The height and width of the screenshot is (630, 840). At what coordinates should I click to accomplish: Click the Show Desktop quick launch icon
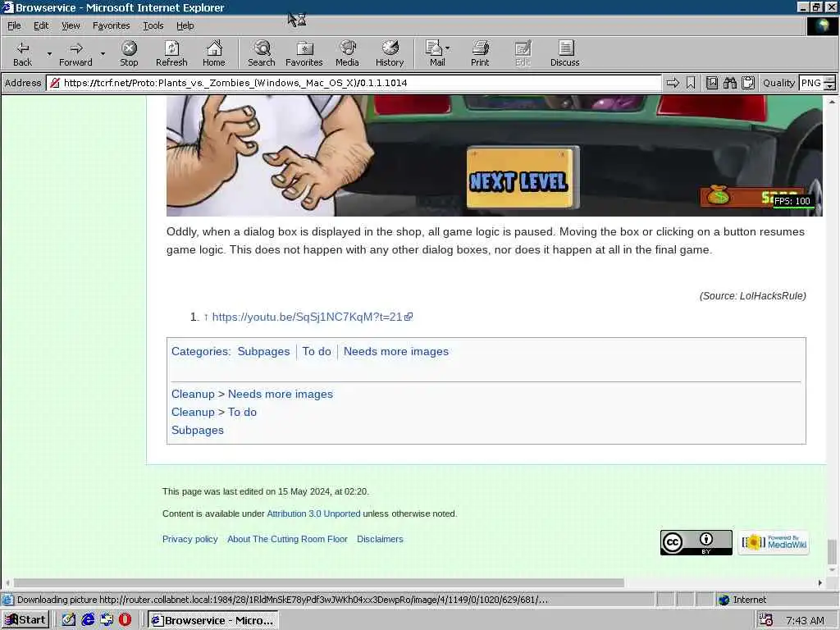pos(69,620)
